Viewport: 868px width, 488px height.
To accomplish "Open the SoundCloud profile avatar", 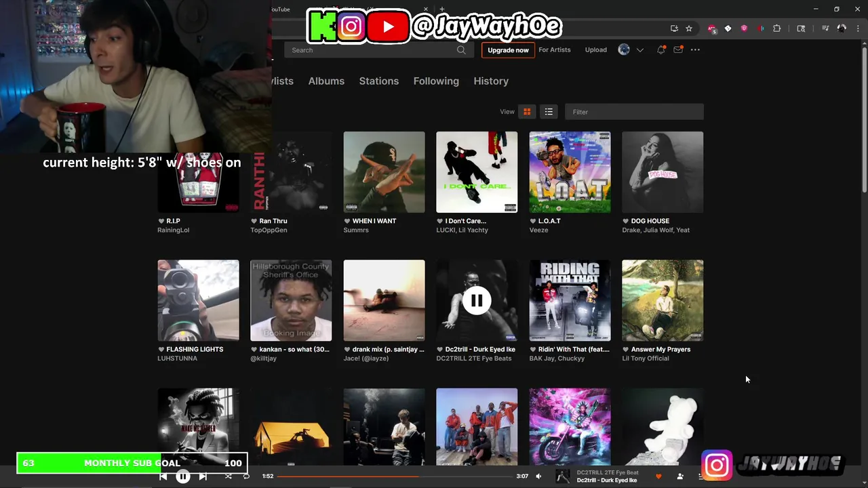I will (624, 49).
